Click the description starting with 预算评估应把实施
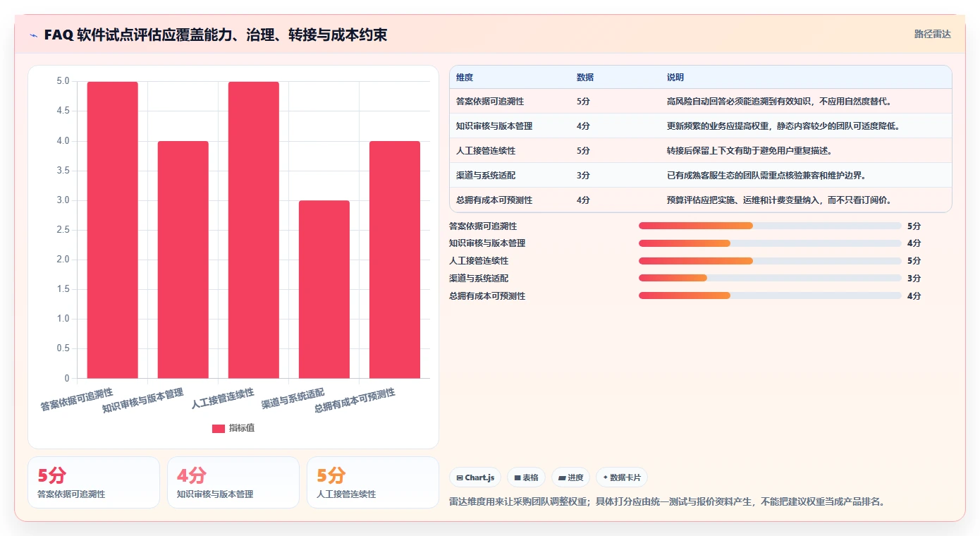This screenshot has height=536, width=980. (780, 200)
